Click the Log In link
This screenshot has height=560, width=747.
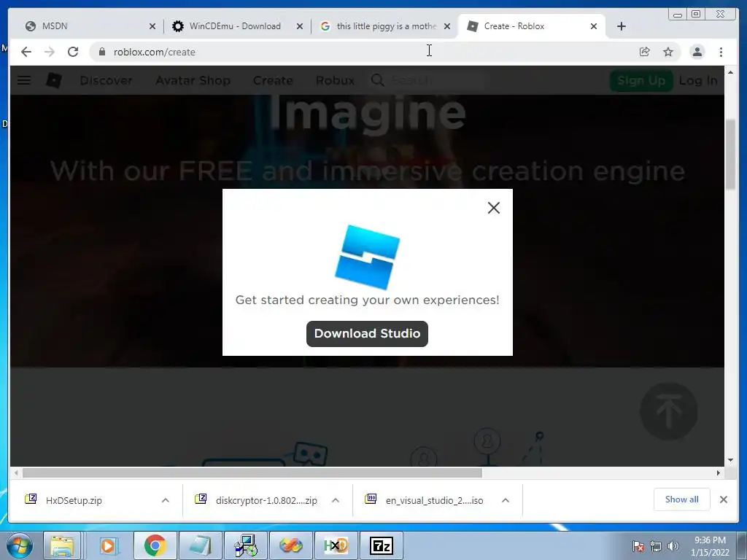pos(698,80)
